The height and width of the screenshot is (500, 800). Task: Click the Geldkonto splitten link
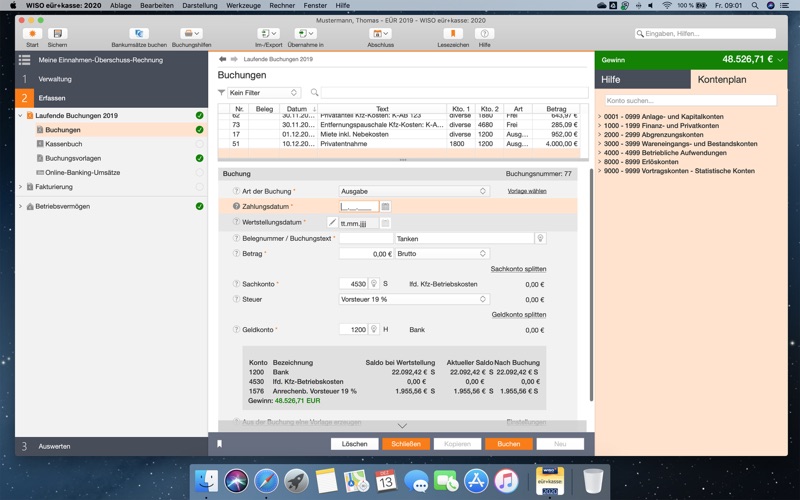click(x=519, y=315)
